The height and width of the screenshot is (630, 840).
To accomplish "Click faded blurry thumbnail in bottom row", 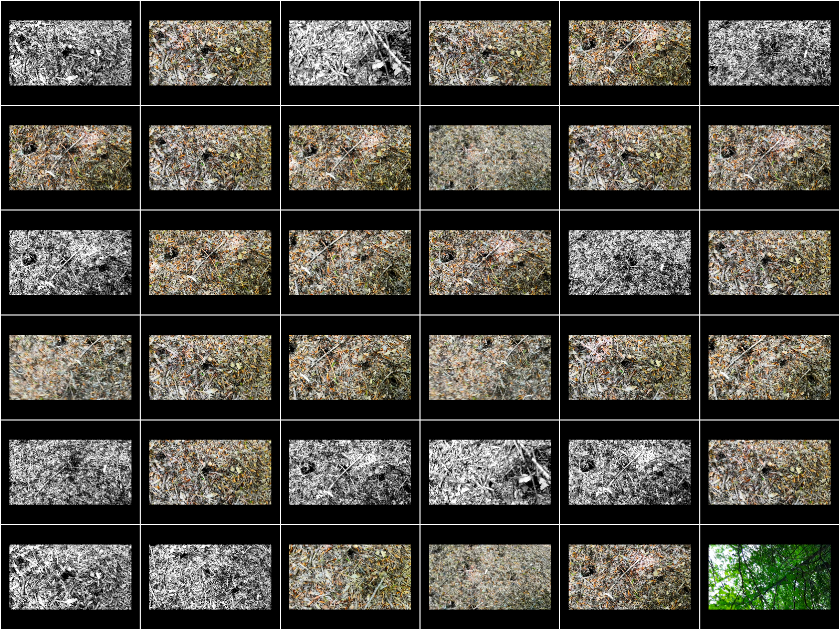I will pos(489,577).
